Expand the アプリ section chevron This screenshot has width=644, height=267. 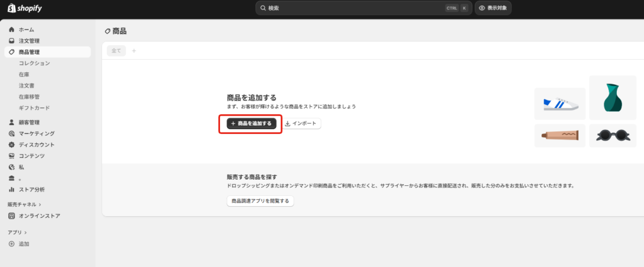[x=25, y=232]
